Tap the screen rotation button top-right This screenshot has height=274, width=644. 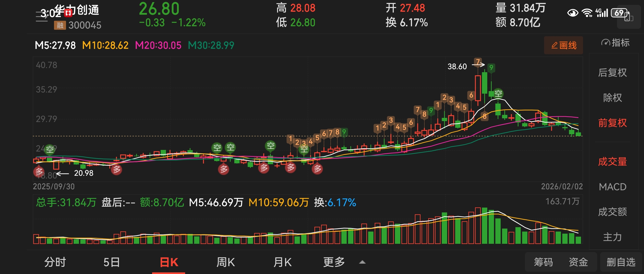pos(629,17)
